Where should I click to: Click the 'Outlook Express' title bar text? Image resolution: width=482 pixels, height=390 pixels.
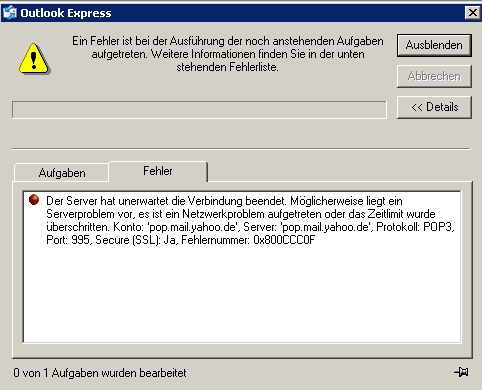tap(66, 13)
